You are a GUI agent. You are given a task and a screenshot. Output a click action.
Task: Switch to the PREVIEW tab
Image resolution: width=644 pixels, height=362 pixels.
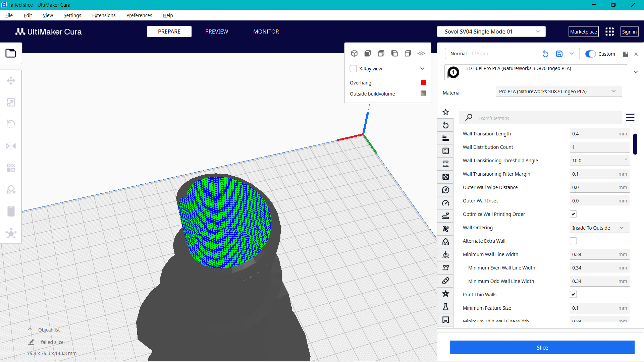217,32
